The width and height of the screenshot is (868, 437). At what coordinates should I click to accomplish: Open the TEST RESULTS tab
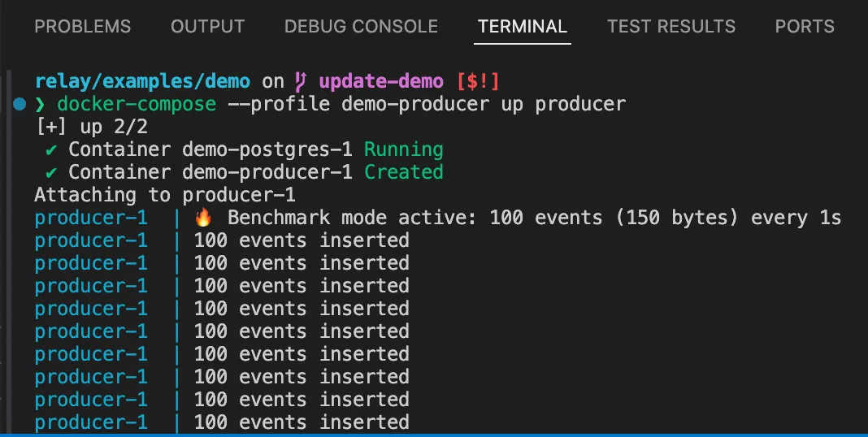point(671,26)
